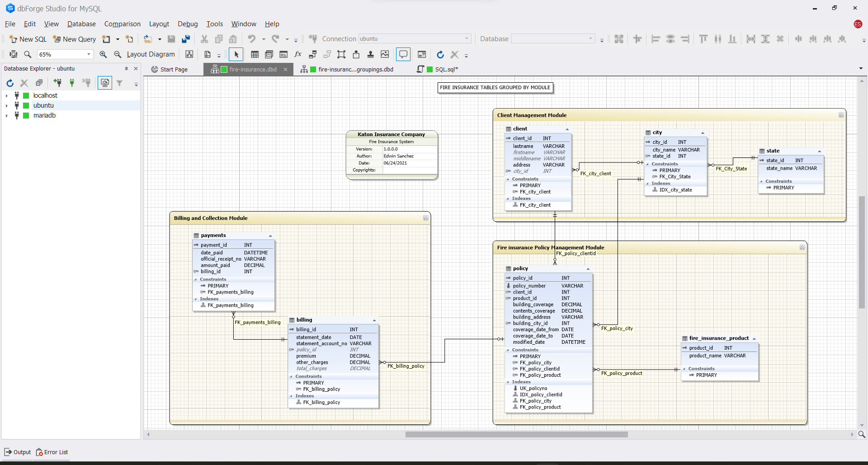Click the New Connection plug icon in Explorer
Screen dimensions: 868x465
pyautogui.click(x=57, y=83)
